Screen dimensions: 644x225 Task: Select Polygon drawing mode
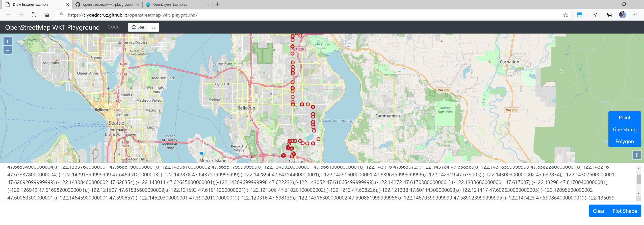pos(624,142)
